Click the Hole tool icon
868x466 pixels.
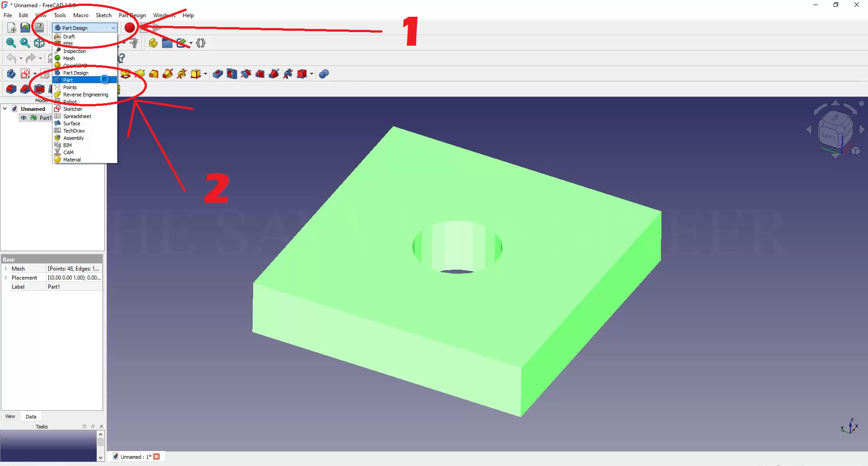232,74
